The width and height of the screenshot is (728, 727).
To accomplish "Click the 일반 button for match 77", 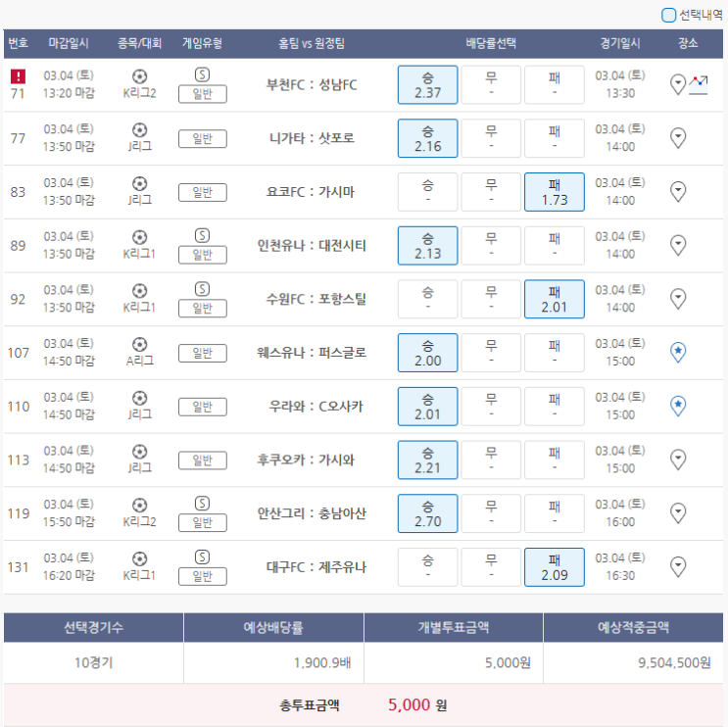I will (203, 138).
